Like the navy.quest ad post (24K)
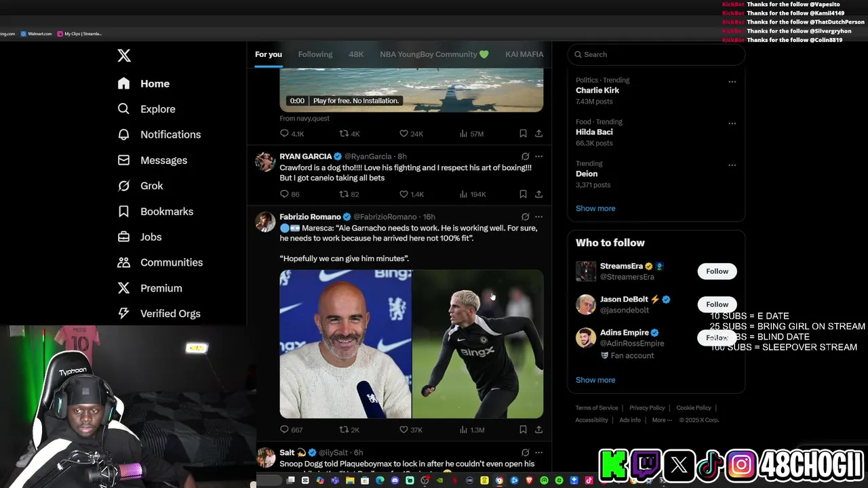868x488 pixels. coord(411,134)
